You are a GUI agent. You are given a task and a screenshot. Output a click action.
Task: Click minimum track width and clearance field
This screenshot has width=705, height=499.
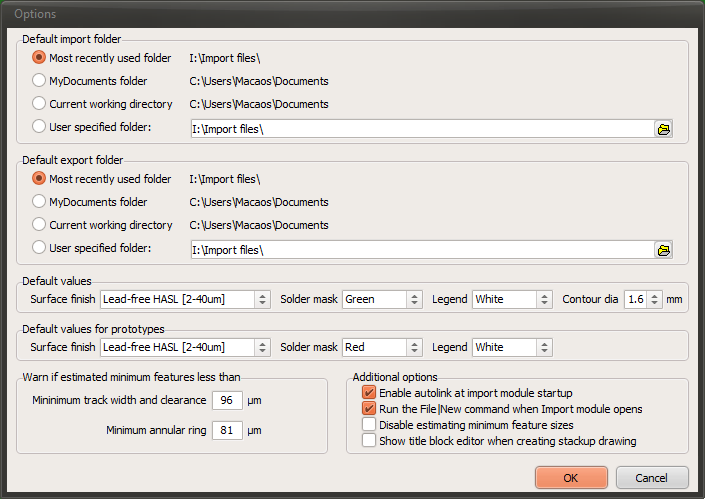[227, 400]
